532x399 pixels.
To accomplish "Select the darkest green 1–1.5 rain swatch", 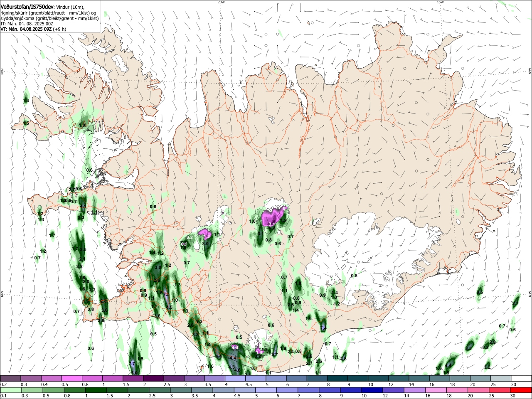I will [x=96, y=390].
